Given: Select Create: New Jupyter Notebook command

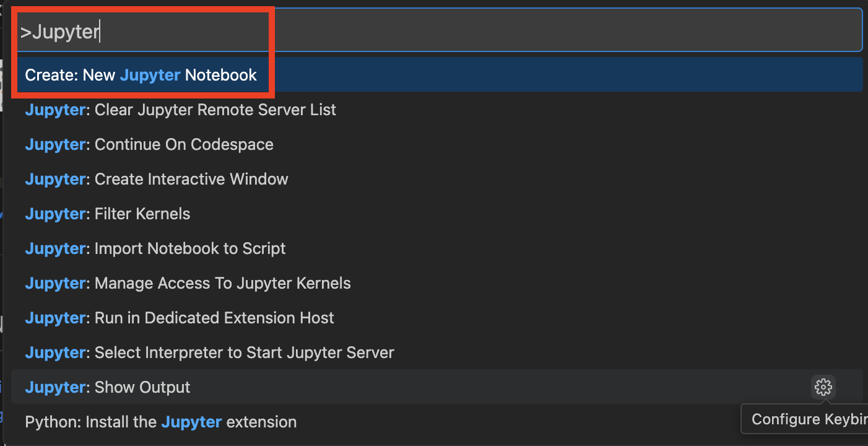Looking at the screenshot, I should coord(436,75).
